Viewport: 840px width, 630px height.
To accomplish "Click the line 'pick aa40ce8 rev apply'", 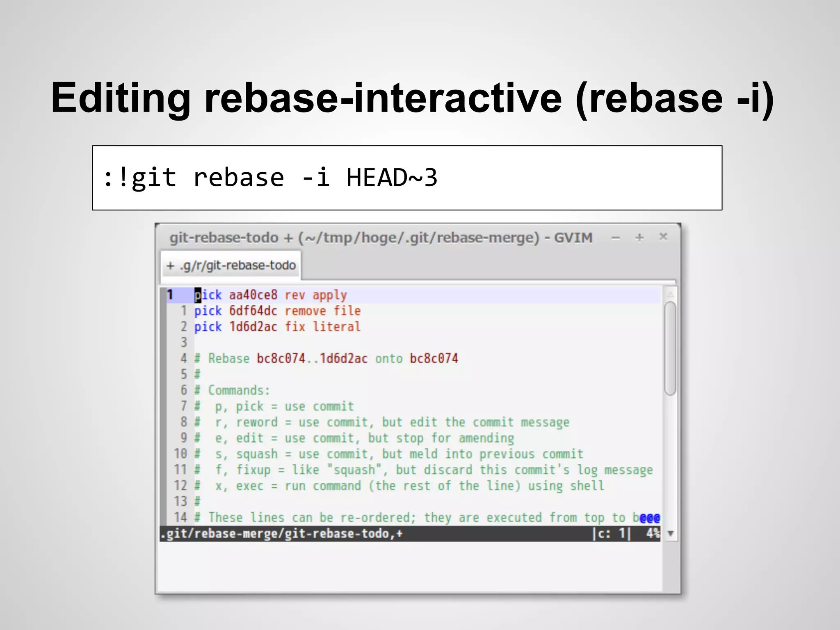I will pos(271,295).
